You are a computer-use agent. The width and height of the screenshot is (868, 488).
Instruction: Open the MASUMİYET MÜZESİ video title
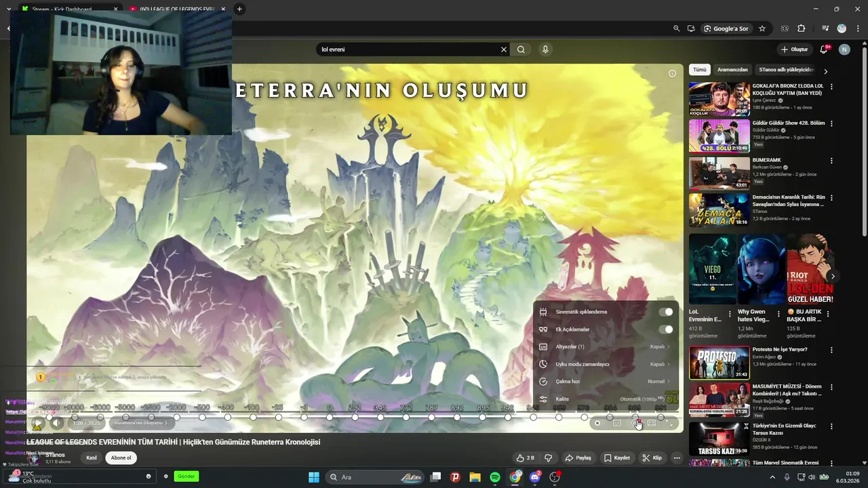point(787,390)
